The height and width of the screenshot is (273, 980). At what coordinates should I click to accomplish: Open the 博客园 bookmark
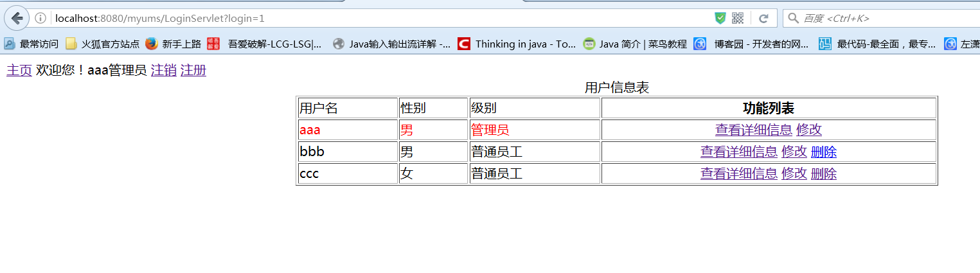pyautogui.click(x=752, y=44)
